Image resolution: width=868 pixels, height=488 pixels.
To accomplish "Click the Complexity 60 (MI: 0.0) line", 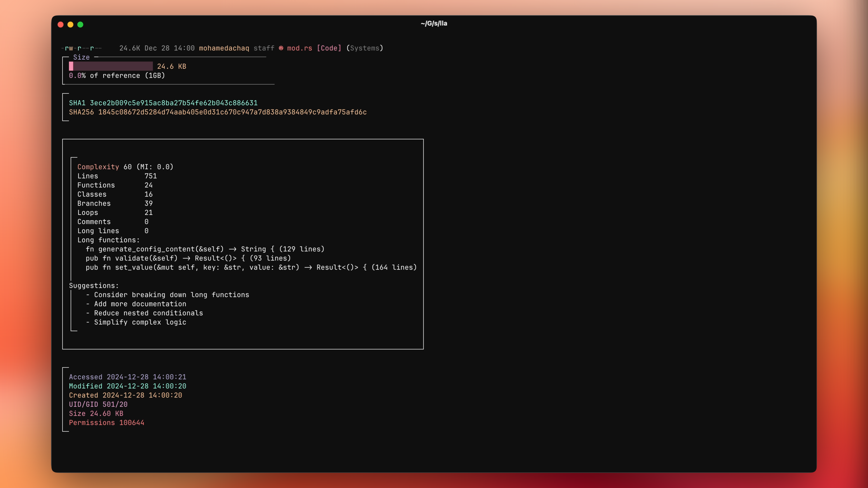I will coord(125,167).
